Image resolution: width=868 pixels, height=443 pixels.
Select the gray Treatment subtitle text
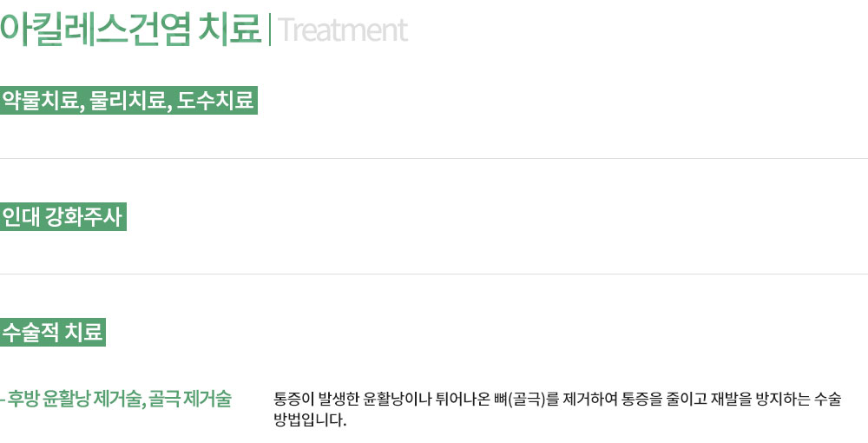(343, 30)
